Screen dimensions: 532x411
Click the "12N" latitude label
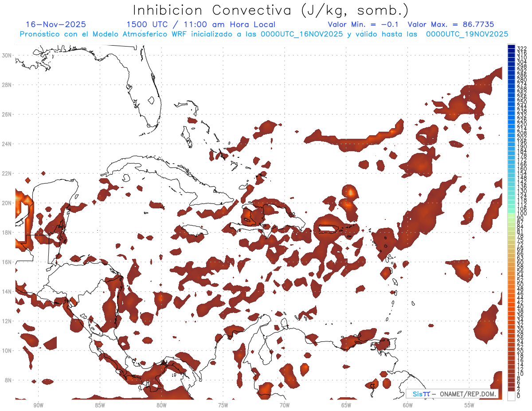[7, 321]
